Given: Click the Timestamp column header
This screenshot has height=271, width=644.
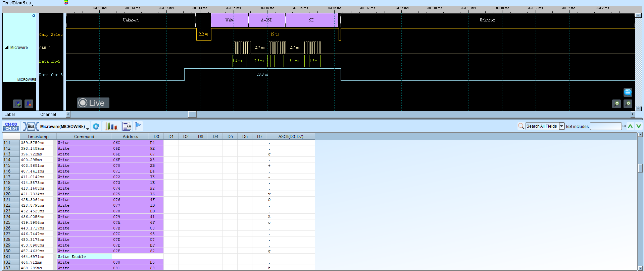Looking at the screenshot, I should (x=38, y=137).
